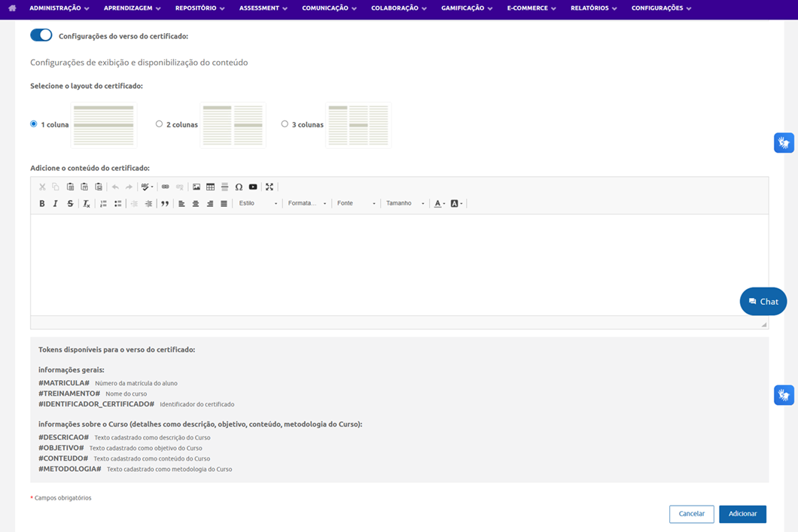Embed a video with the YouTube icon
798x532 pixels.
253,187
